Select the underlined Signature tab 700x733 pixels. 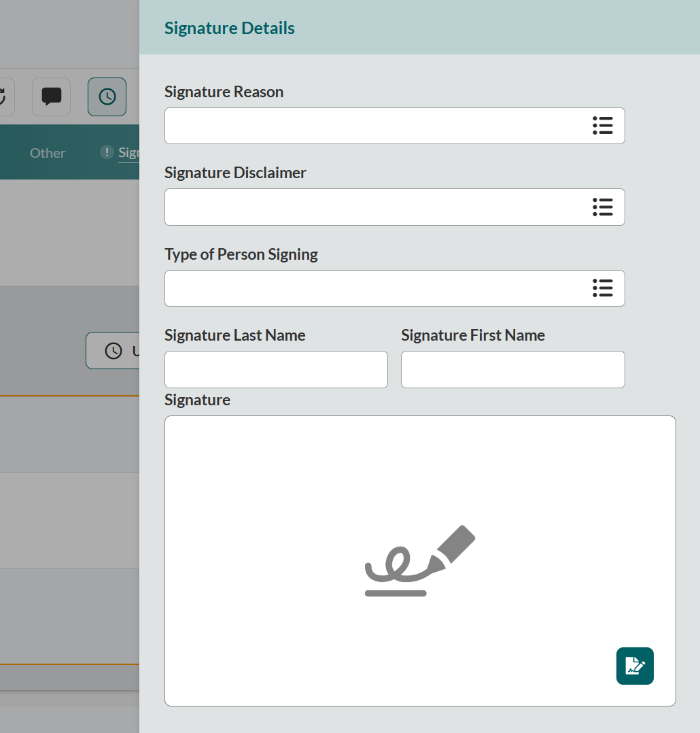tap(129, 152)
